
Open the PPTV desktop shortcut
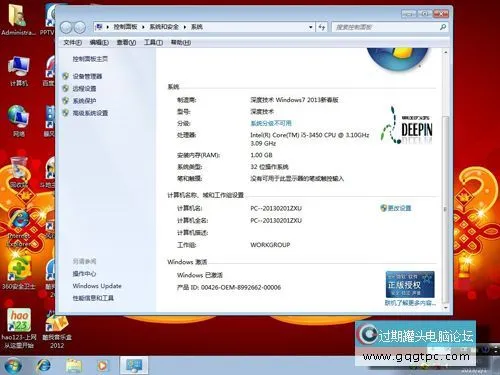pos(48,20)
